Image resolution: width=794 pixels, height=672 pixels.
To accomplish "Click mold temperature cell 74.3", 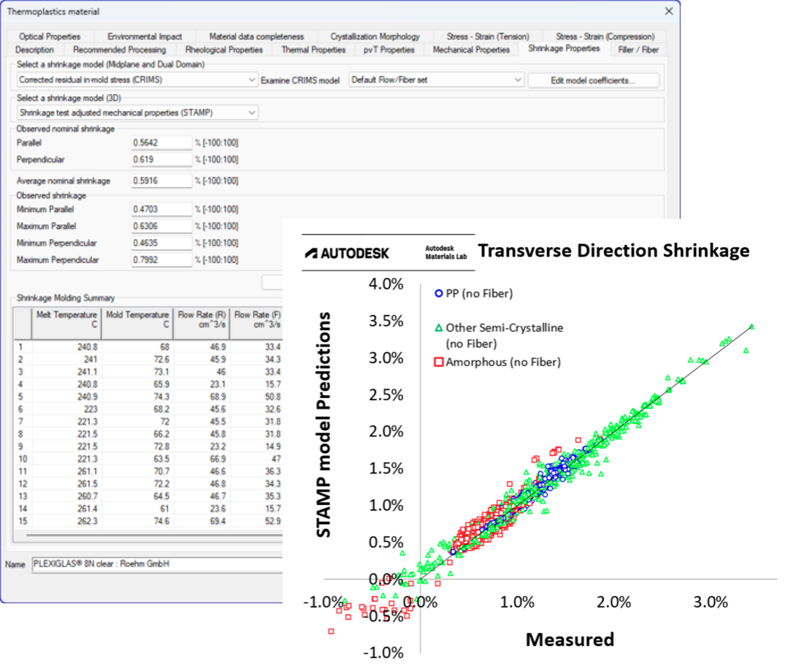I will click(x=137, y=397).
